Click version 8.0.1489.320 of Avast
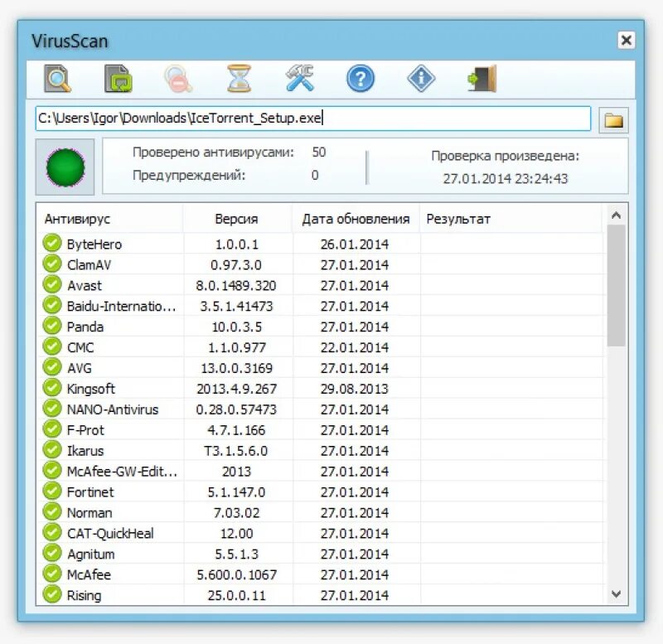Screen dimensions: 663x644 tap(236, 285)
